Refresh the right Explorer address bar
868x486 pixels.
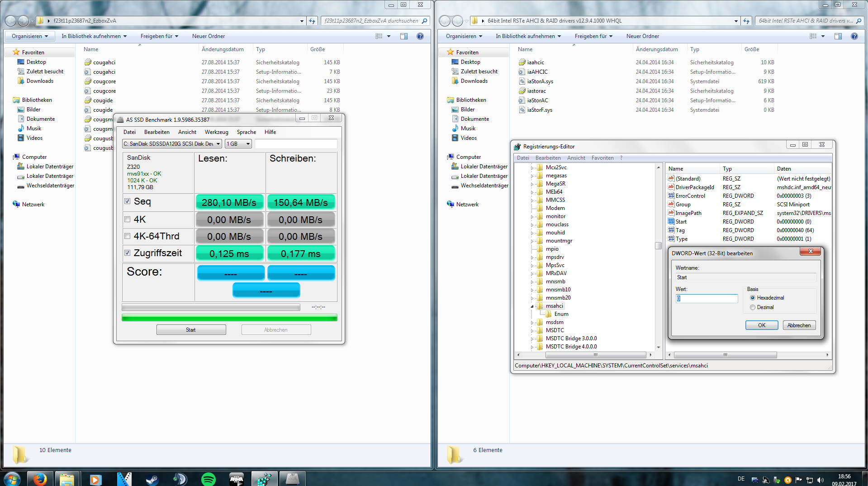746,21
